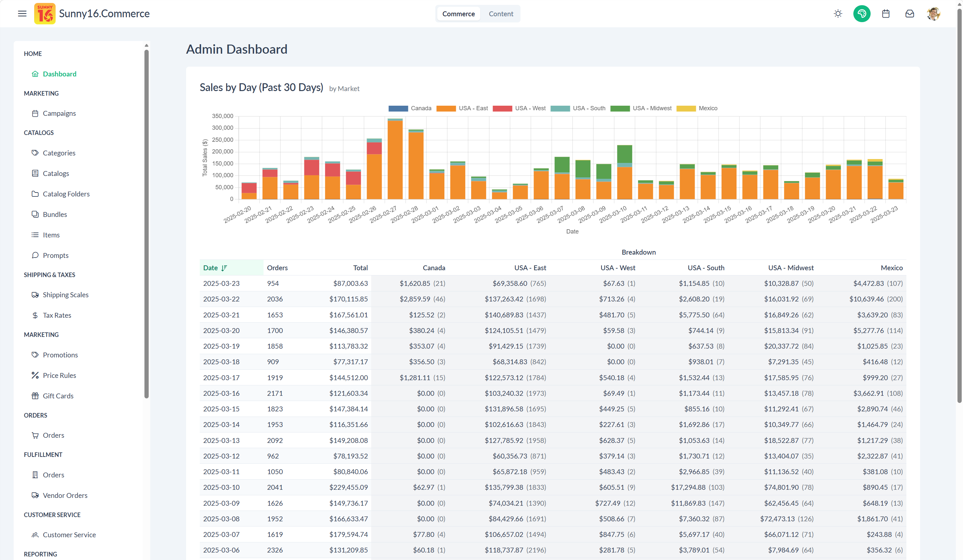Screen dimensions: 963x560
Task: Click the Tax Rates dollar icon
Action: [x=35, y=315]
